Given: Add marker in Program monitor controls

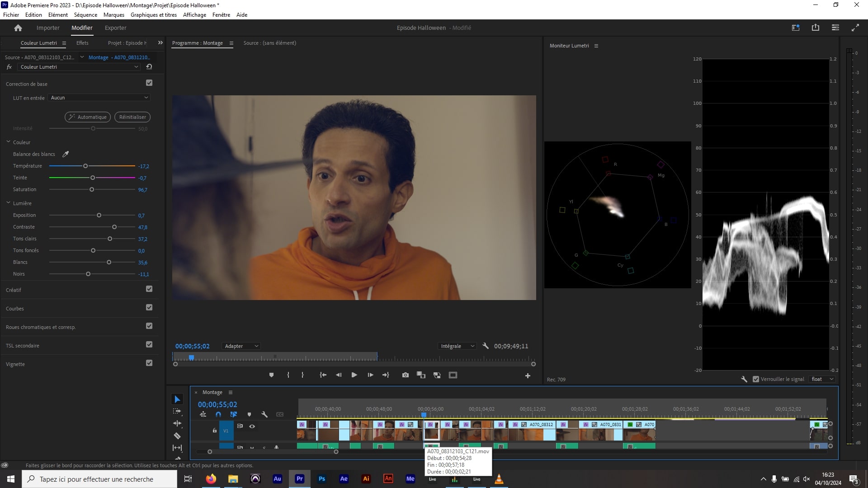Looking at the screenshot, I should click(x=271, y=375).
